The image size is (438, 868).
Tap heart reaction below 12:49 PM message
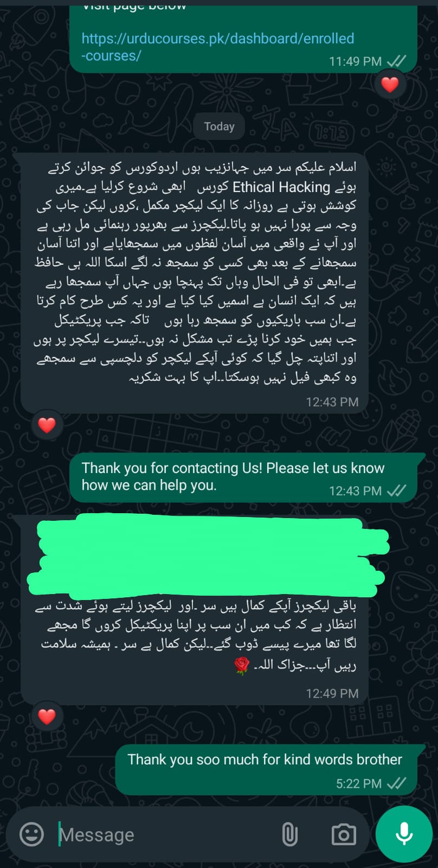(x=47, y=716)
